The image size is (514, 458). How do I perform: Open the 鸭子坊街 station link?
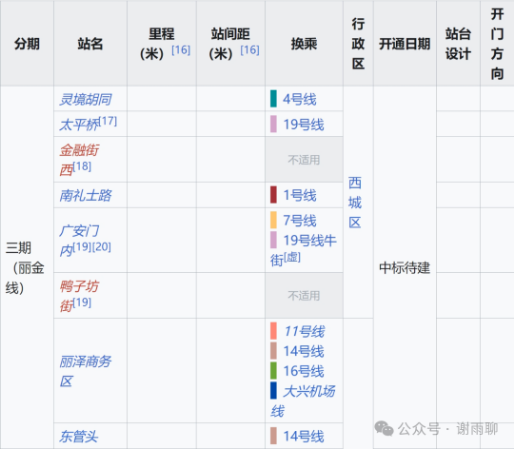79,296
